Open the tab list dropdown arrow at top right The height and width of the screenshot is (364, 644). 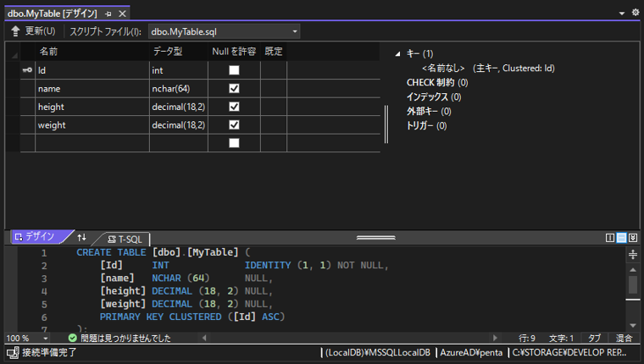coord(622,14)
